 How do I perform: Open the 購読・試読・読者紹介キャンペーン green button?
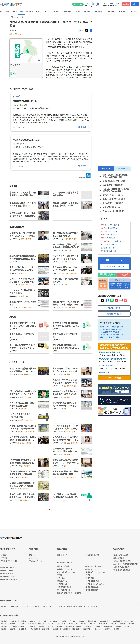(107, 275)
